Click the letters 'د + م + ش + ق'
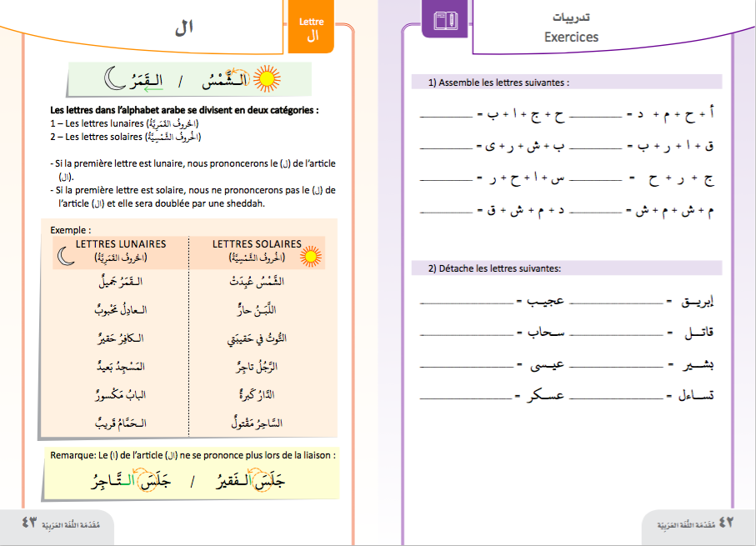 coord(526,210)
